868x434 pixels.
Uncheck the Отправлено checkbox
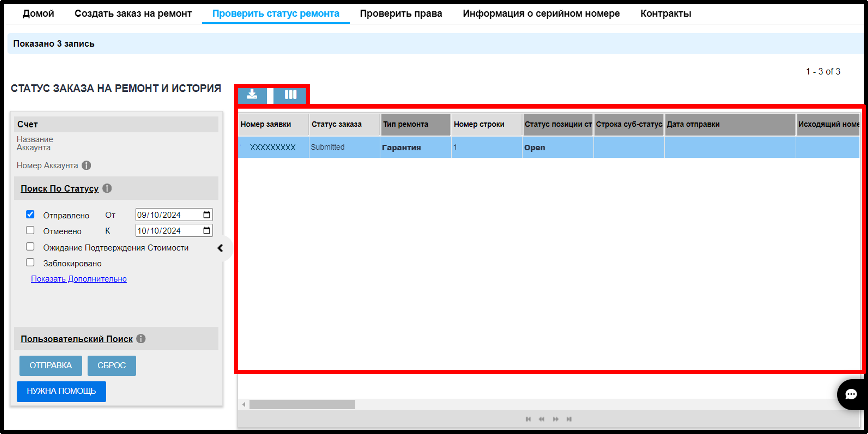pyautogui.click(x=30, y=214)
